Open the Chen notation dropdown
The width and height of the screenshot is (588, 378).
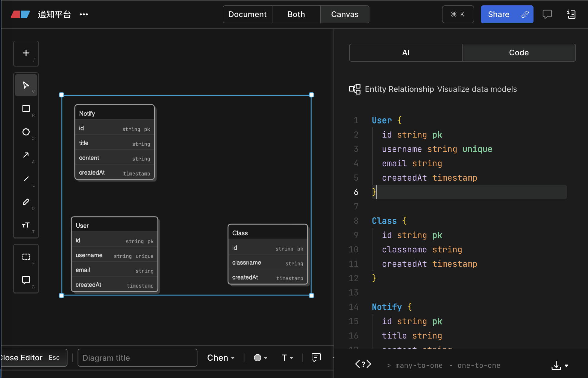221,358
